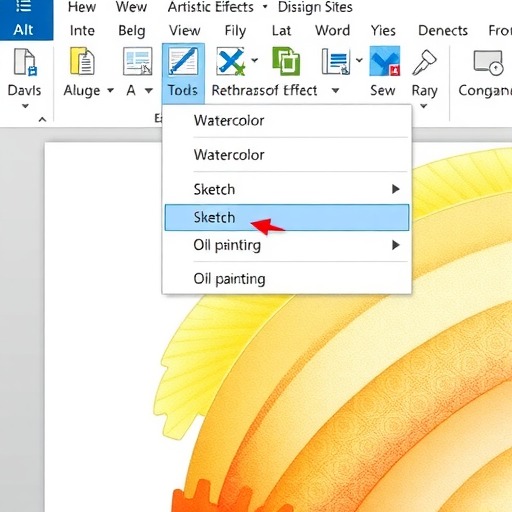Switch to the Lat tab
Image resolution: width=512 pixels, height=512 pixels.
pos(281,31)
